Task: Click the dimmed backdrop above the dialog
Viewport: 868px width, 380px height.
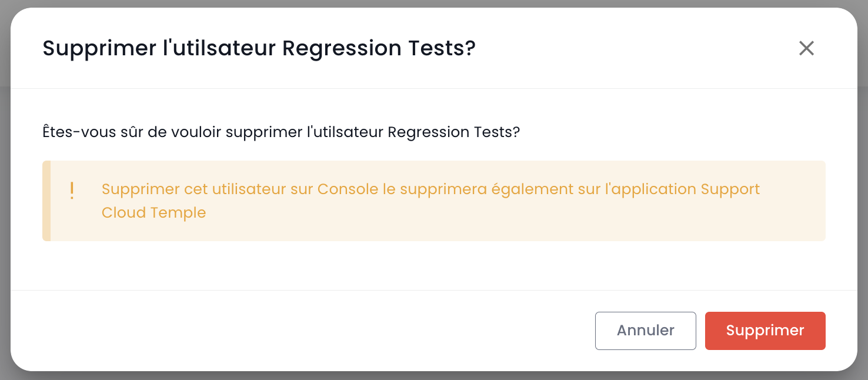Action: (434, 3)
